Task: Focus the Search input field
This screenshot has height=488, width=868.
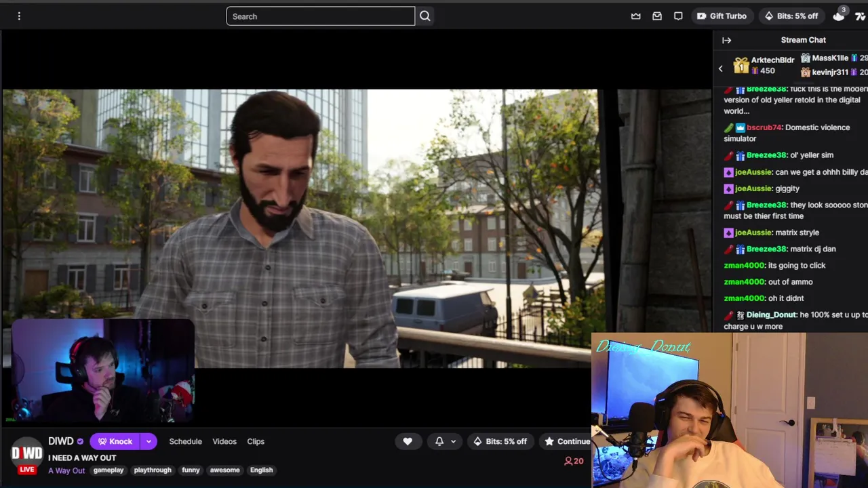Action: pos(320,16)
